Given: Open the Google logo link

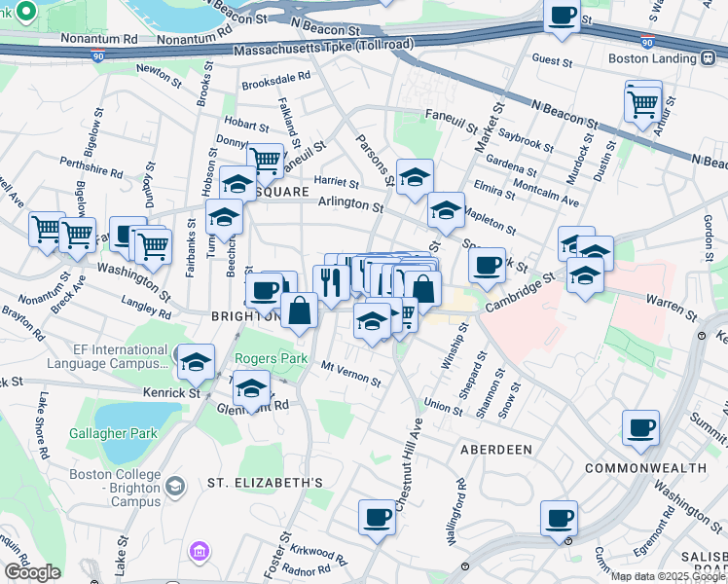Looking at the screenshot, I should click(32, 572).
